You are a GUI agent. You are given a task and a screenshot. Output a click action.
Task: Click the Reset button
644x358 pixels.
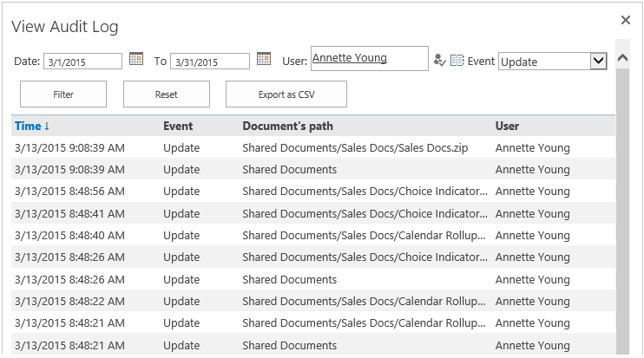[x=167, y=94]
